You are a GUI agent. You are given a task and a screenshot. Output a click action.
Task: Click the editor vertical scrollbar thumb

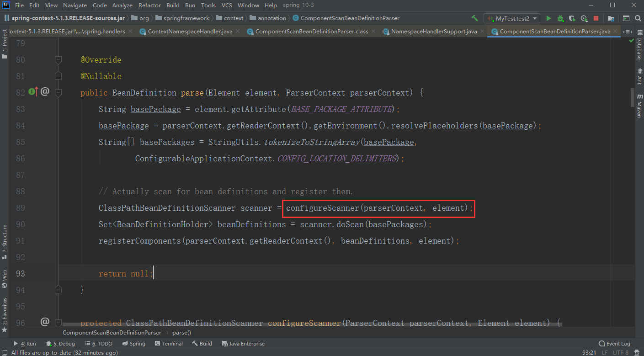[x=633, y=97]
